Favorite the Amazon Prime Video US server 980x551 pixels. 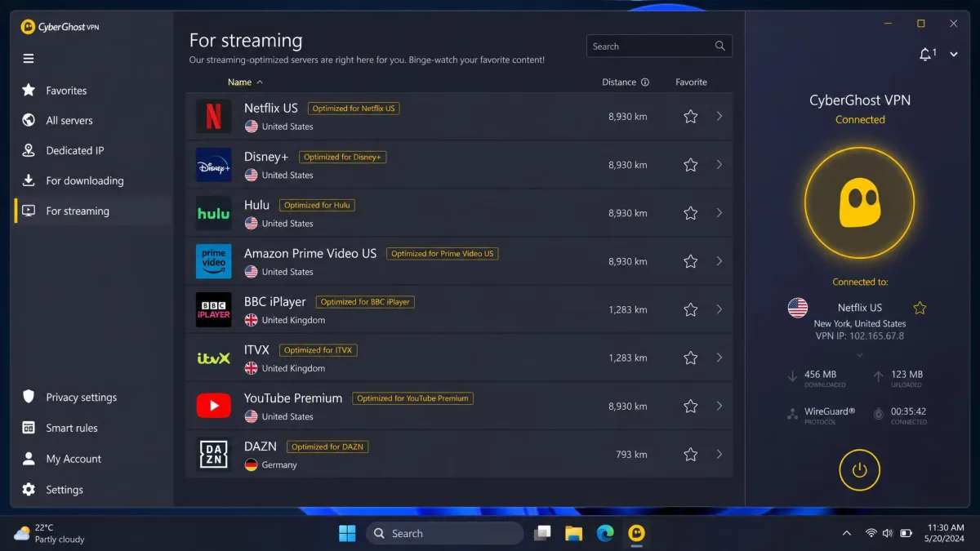coord(691,261)
